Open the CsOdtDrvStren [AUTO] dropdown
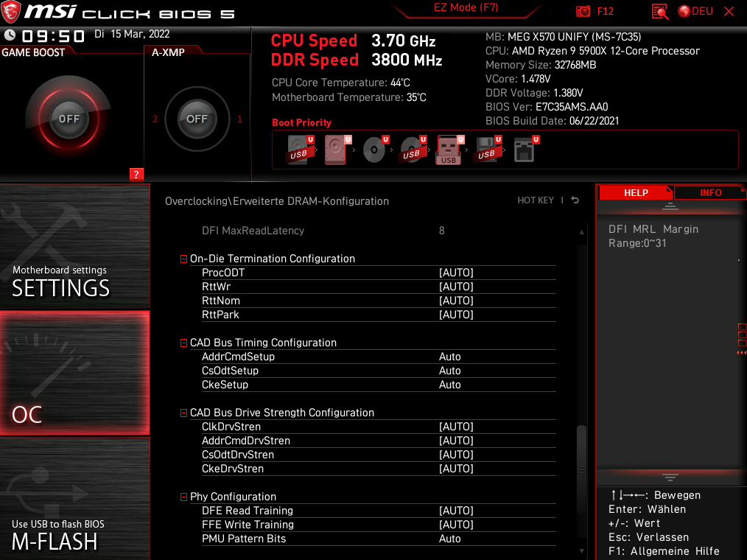 (x=456, y=455)
